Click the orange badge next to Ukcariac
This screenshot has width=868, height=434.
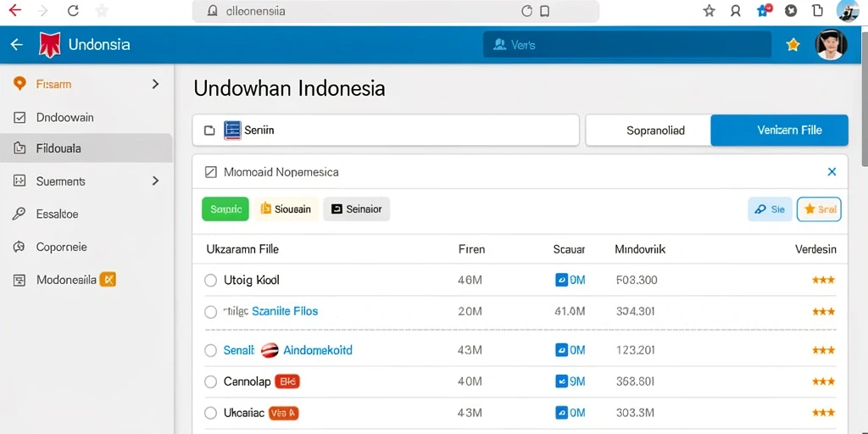point(283,413)
